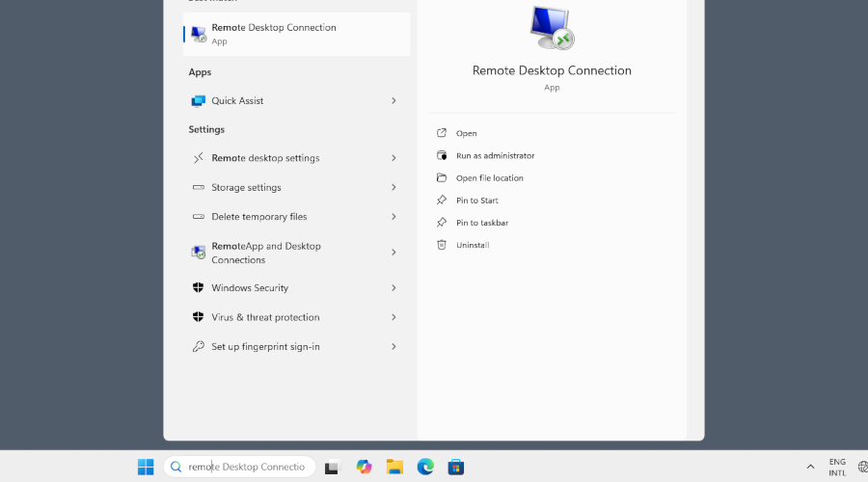Click Delete temporary files text
This screenshot has height=482, width=868.
(259, 217)
